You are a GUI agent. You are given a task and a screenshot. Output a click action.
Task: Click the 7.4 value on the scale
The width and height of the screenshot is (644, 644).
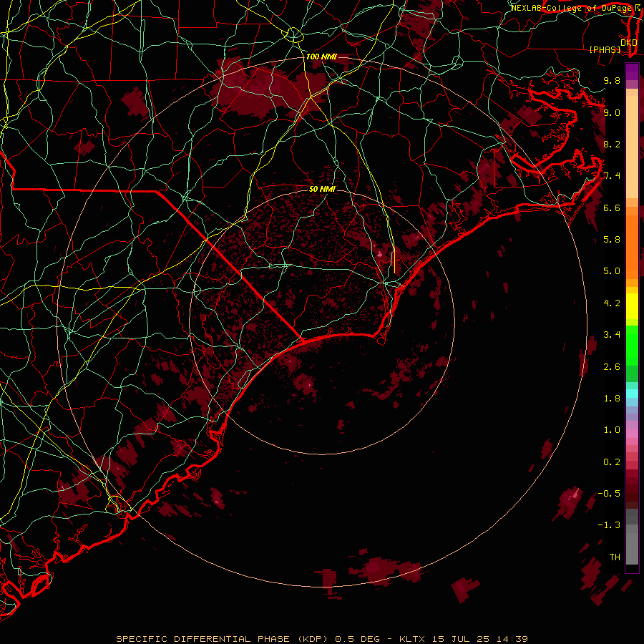[612, 176]
